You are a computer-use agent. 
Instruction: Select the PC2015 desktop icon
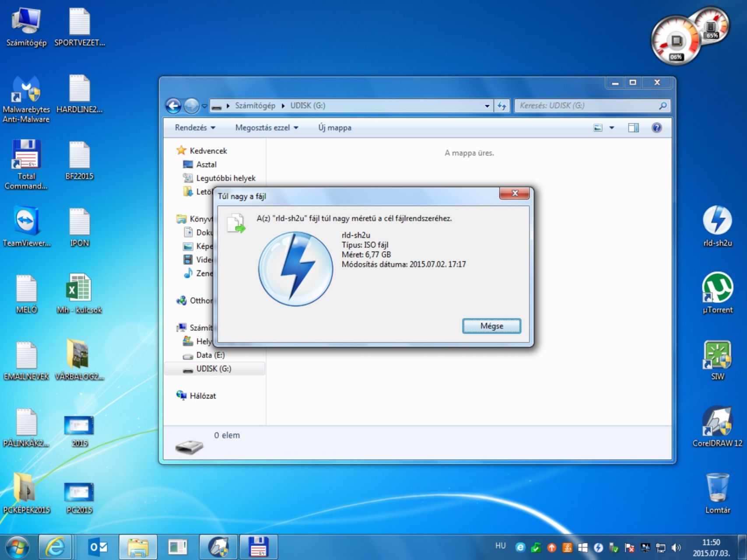pyautogui.click(x=79, y=497)
